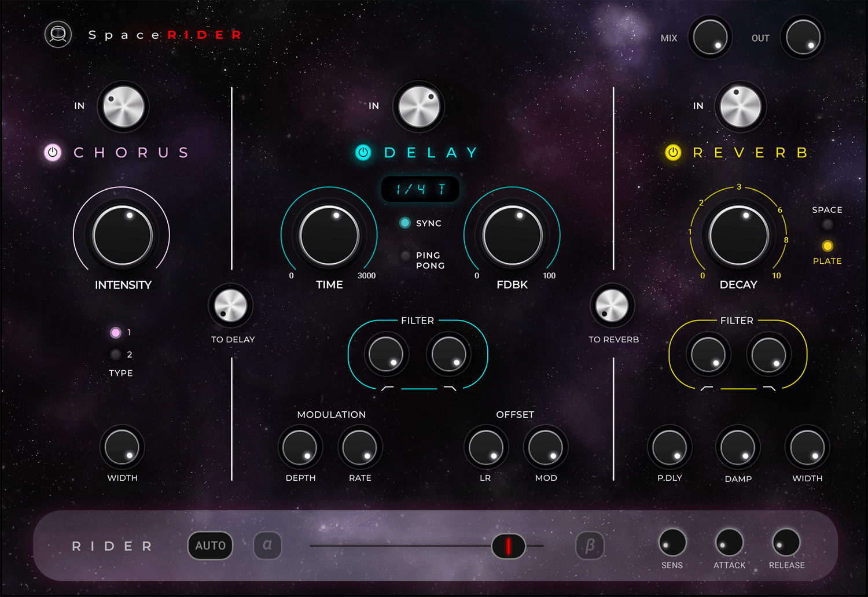Open the delay time display showing 1/4 T
This screenshot has height=597, width=868.
[x=420, y=189]
